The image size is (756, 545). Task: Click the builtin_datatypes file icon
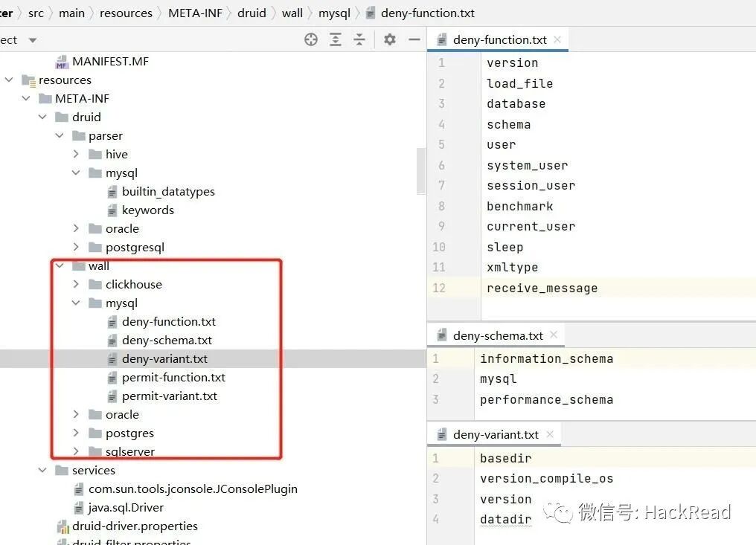click(x=112, y=192)
